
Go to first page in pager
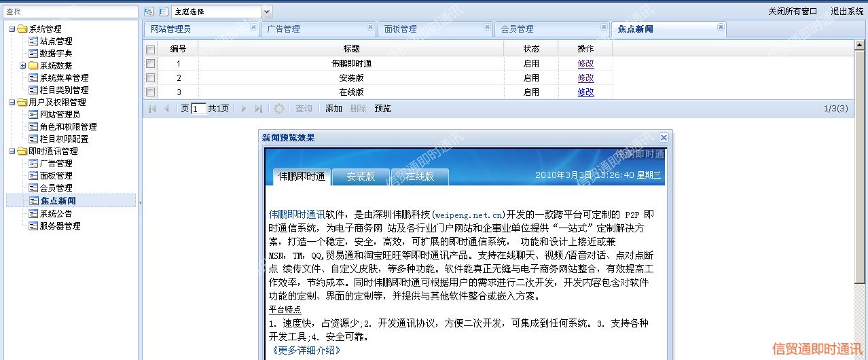point(152,109)
